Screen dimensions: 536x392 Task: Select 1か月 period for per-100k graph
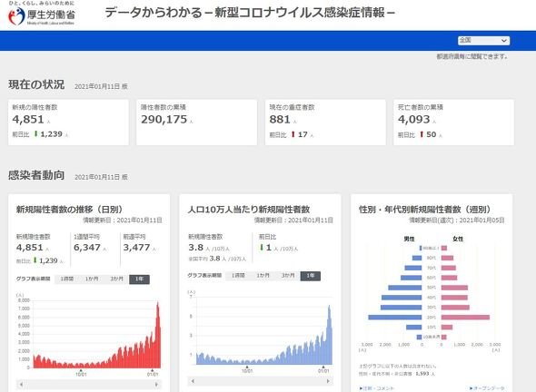point(263,276)
